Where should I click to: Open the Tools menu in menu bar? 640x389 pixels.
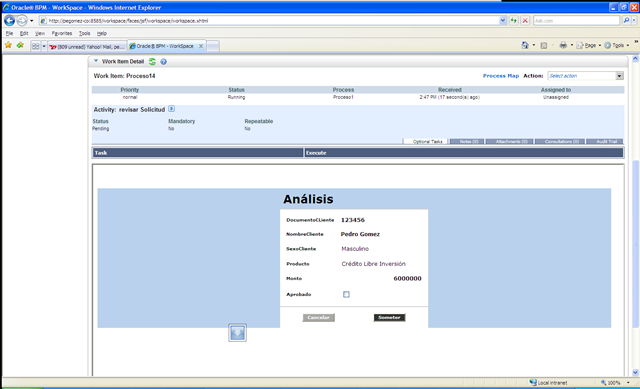tap(84, 33)
